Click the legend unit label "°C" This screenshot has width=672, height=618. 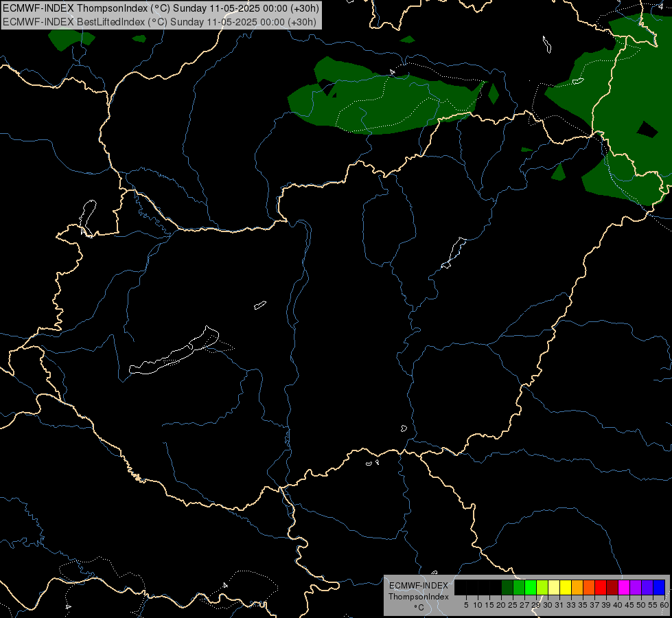[419, 608]
